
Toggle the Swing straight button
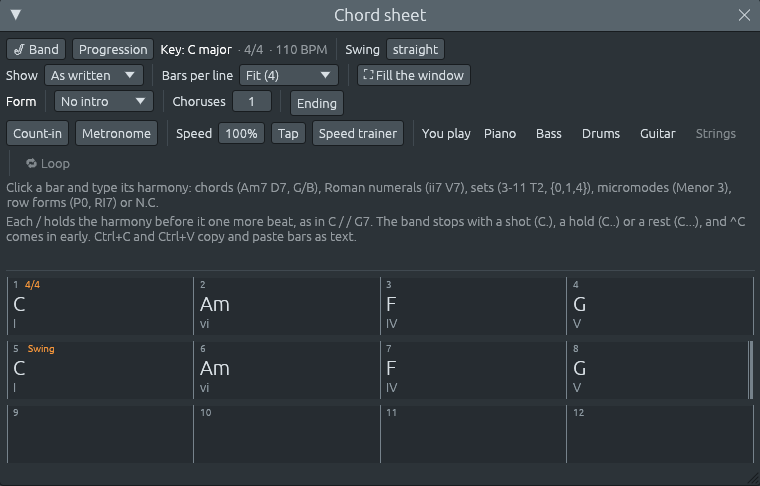point(415,49)
